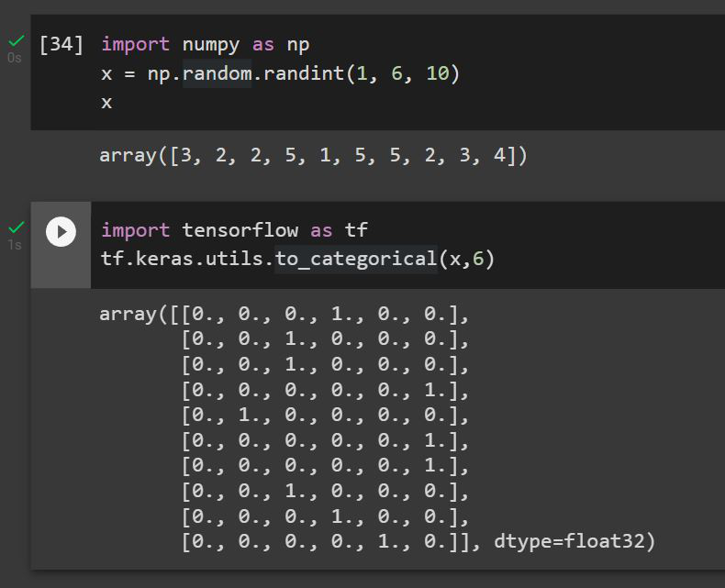This screenshot has width=725, height=588.
Task: Click the green checkmark beside the tensorflow cell
Action: click(16, 227)
